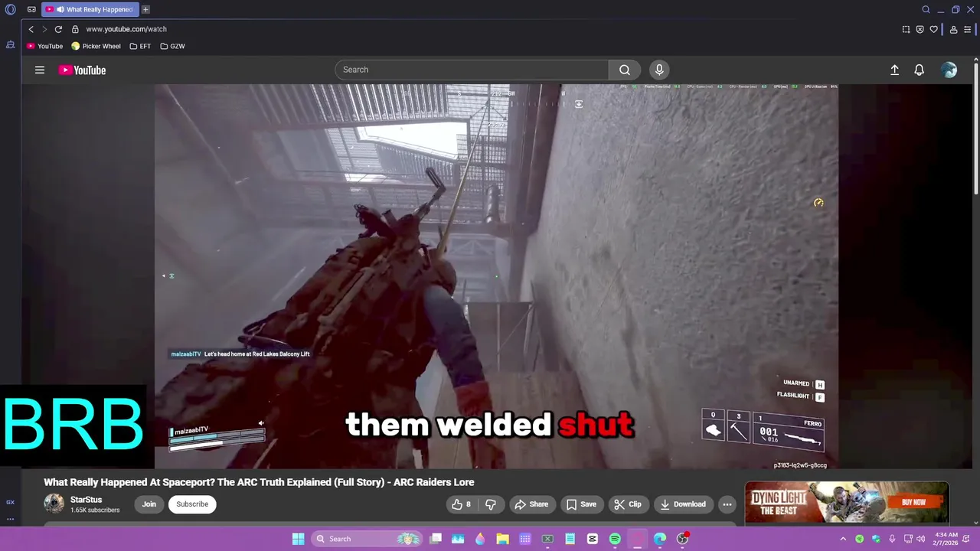Open the Picker Wheel bookmark

click(x=96, y=46)
